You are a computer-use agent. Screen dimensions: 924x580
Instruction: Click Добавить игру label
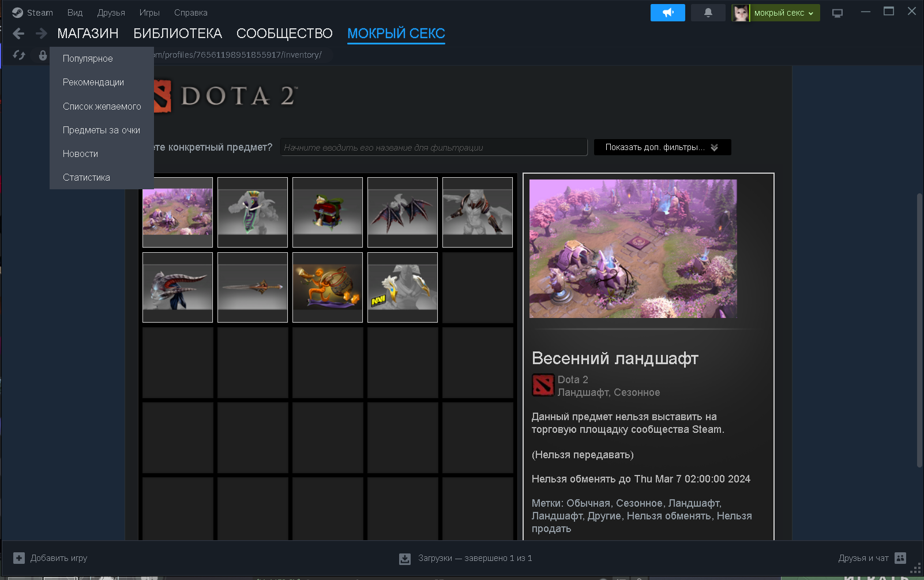point(59,558)
